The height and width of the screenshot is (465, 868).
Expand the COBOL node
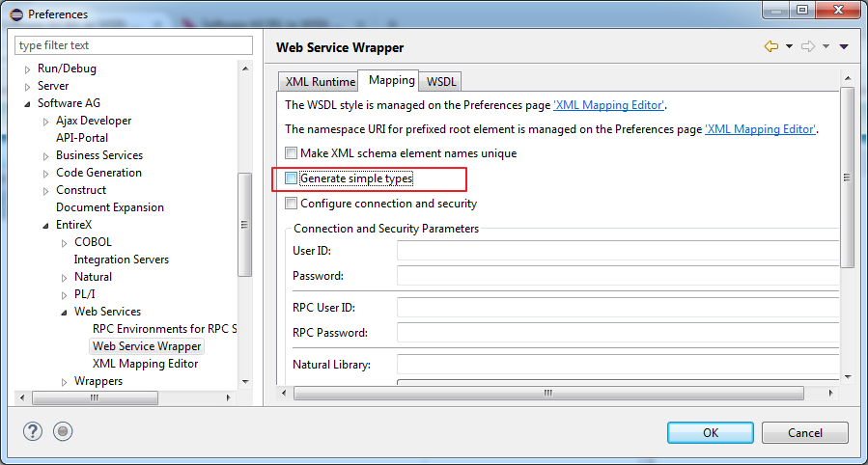coord(65,243)
